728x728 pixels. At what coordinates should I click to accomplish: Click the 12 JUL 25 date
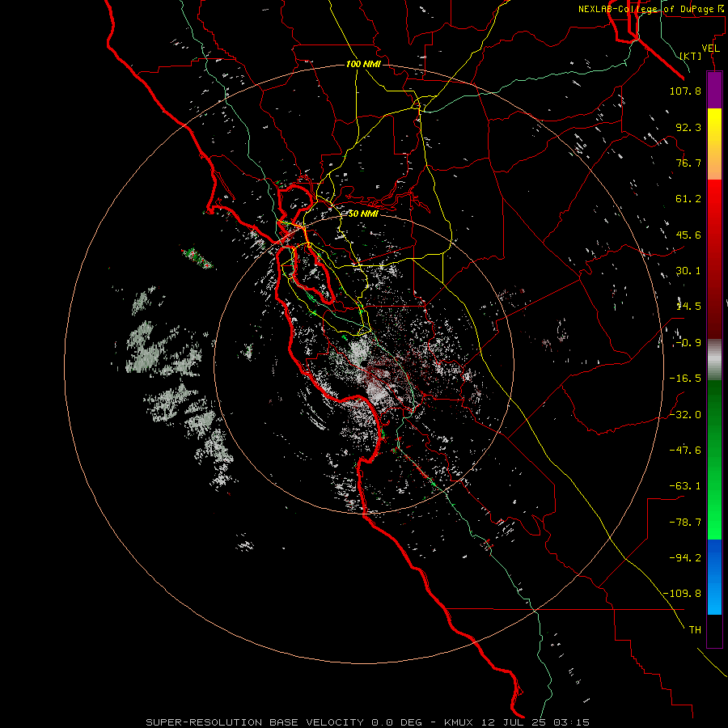(x=514, y=722)
